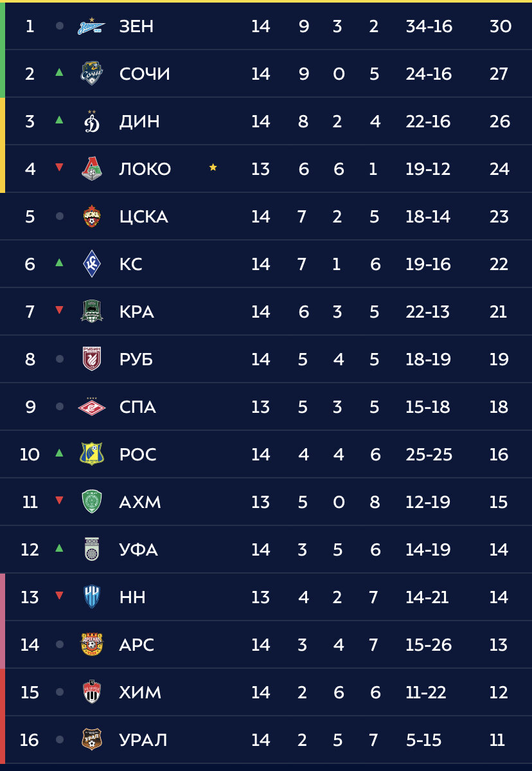
Task: Click the green up arrow for СОЧИ
Action: click(x=60, y=72)
